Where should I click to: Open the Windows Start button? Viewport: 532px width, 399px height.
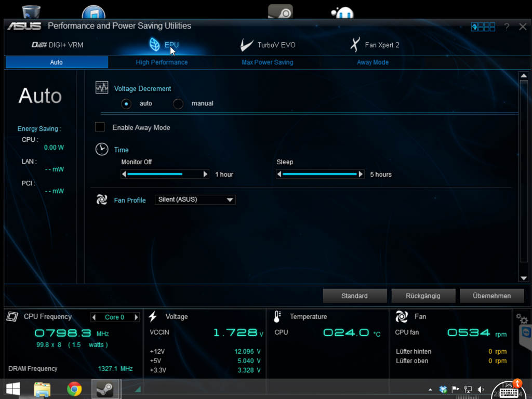(13, 389)
